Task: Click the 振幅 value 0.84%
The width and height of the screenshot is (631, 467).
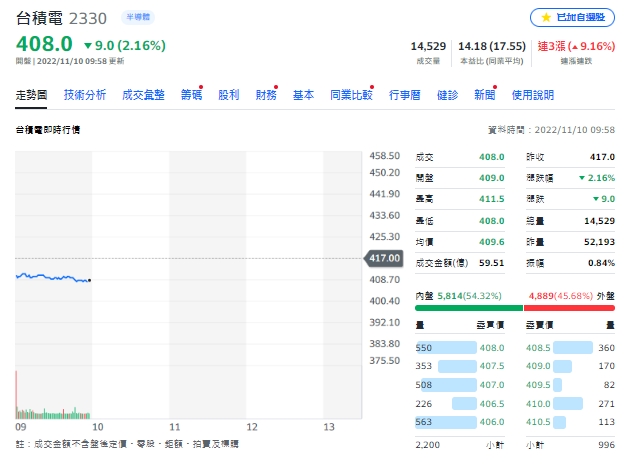Action: [x=601, y=263]
